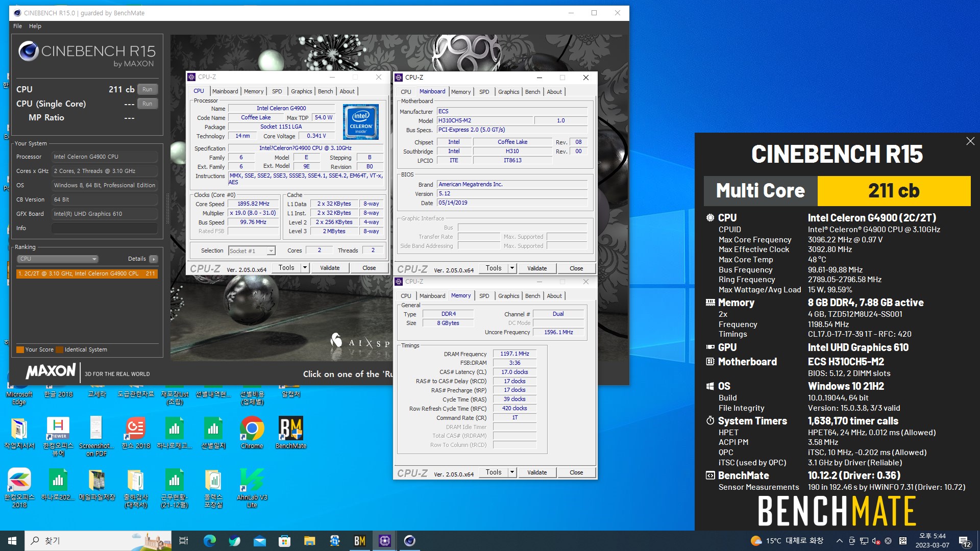Open 한컴오피스 2018 desktop shortcut
The height and width of the screenshot is (551, 980).
19,488
